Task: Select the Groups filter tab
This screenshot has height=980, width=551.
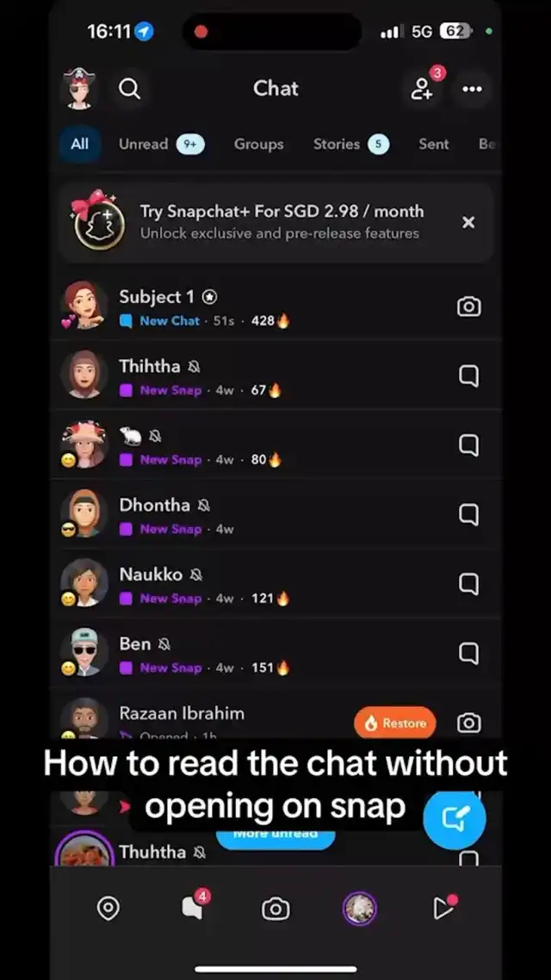Action: click(258, 145)
